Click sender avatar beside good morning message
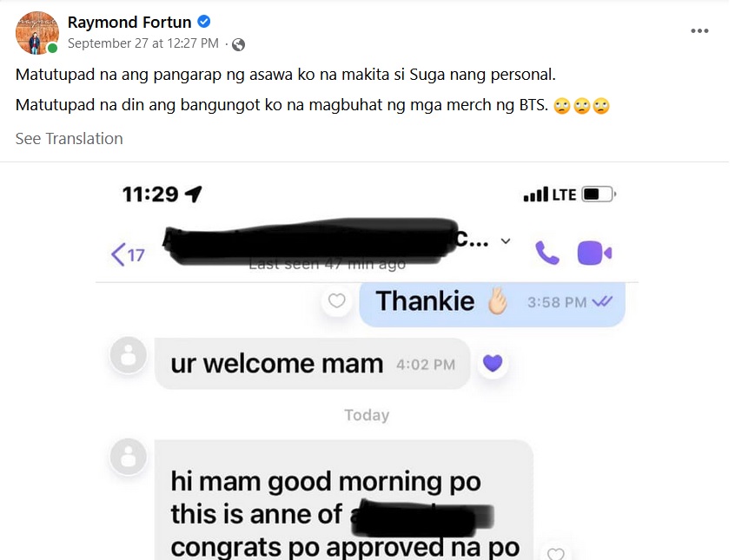Image resolution: width=755 pixels, height=560 pixels. (128, 457)
